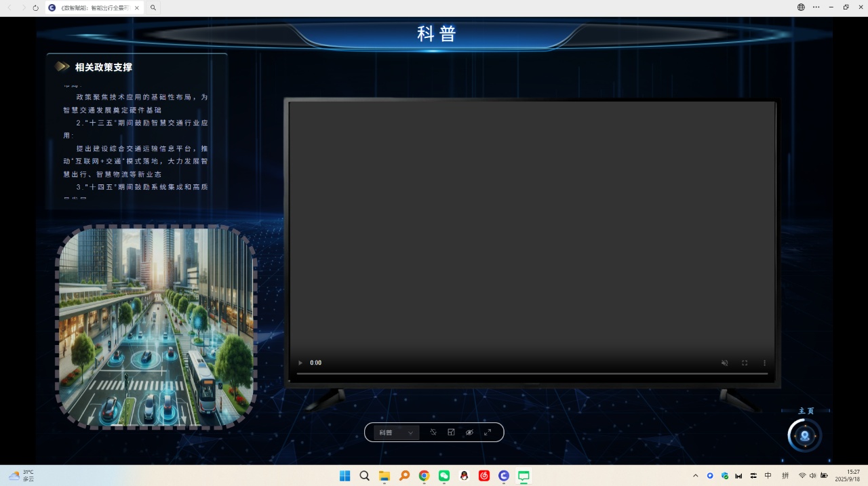Image resolution: width=868 pixels, height=486 pixels.
Task: Open the 科普 page selector dropdown
Action: click(396, 432)
